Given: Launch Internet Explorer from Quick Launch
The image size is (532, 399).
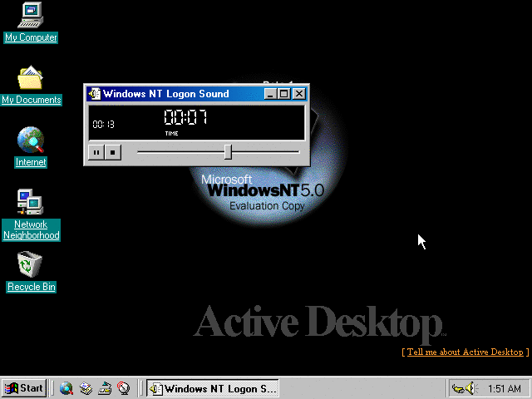Looking at the screenshot, I should (66, 388).
